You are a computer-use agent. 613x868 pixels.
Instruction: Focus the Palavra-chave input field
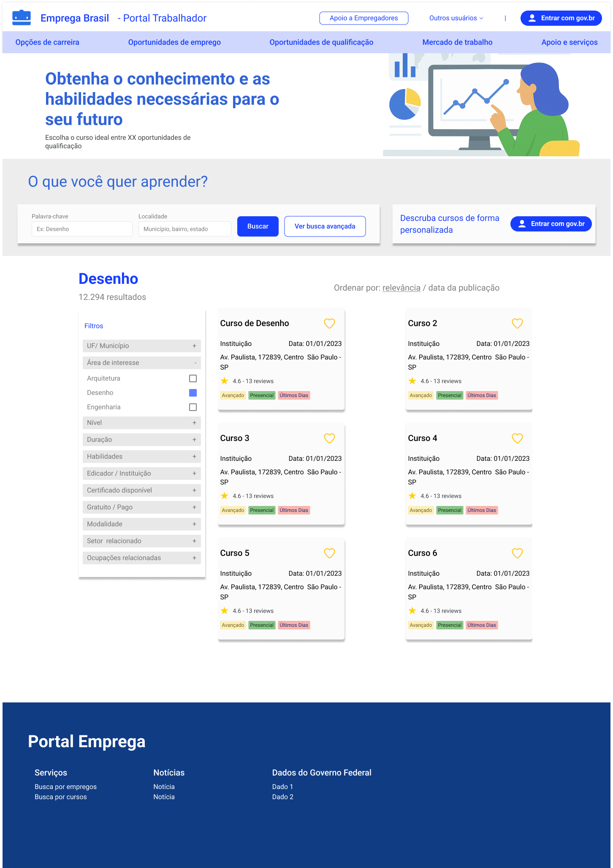click(82, 229)
